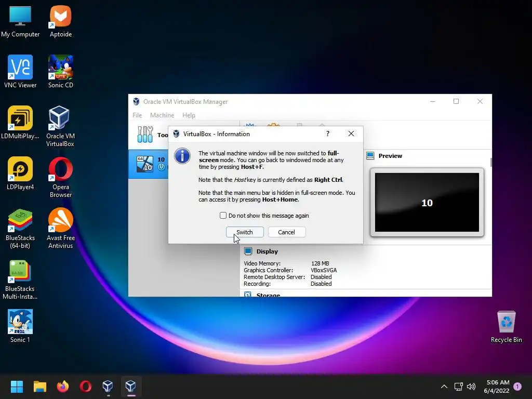Click the Video Memory value 128 MB

pos(320,263)
